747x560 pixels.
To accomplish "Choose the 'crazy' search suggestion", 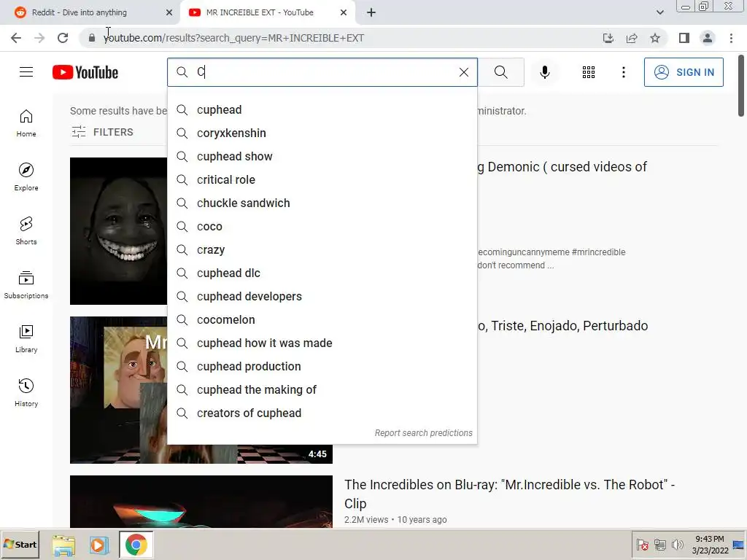I will [322, 250].
